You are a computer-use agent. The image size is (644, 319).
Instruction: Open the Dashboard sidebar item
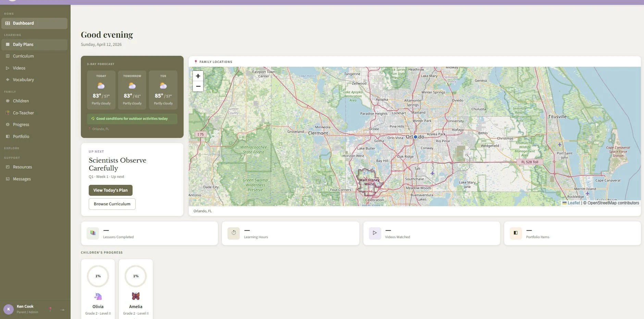tap(34, 23)
